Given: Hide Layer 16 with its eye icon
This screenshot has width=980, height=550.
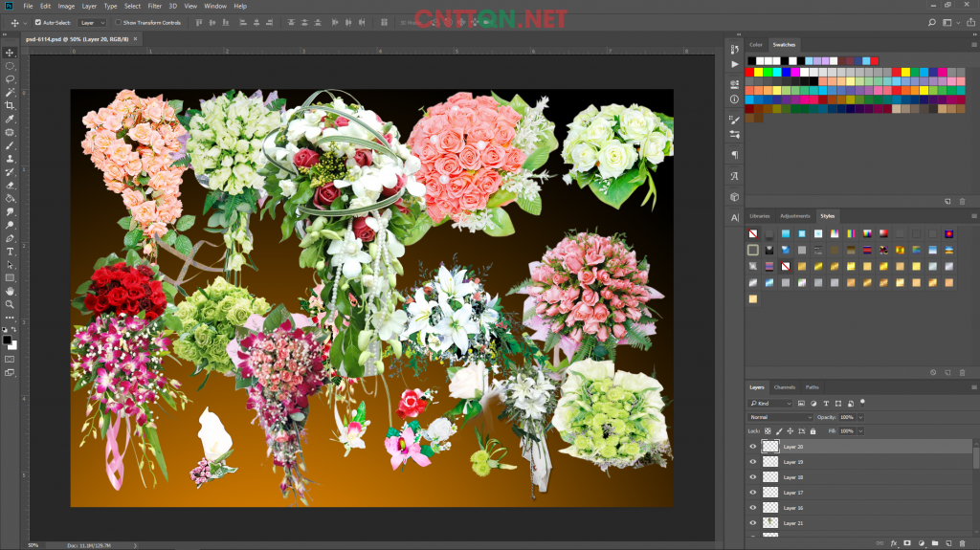Looking at the screenshot, I should tap(753, 508).
